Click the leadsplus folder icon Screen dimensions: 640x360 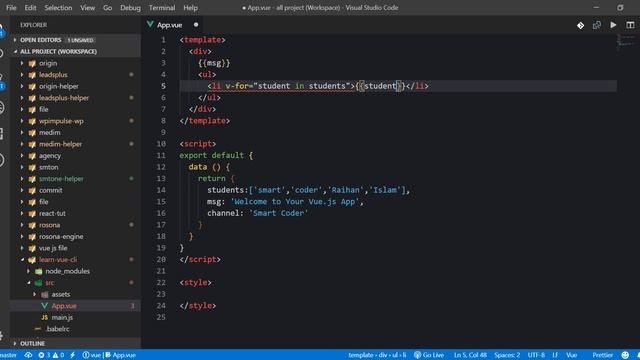32,75
